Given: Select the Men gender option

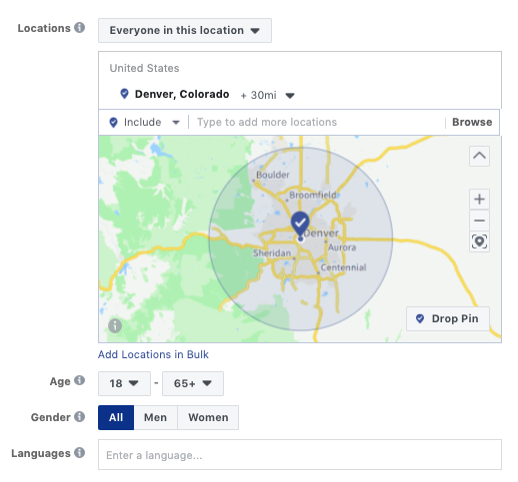Looking at the screenshot, I should [x=156, y=417].
